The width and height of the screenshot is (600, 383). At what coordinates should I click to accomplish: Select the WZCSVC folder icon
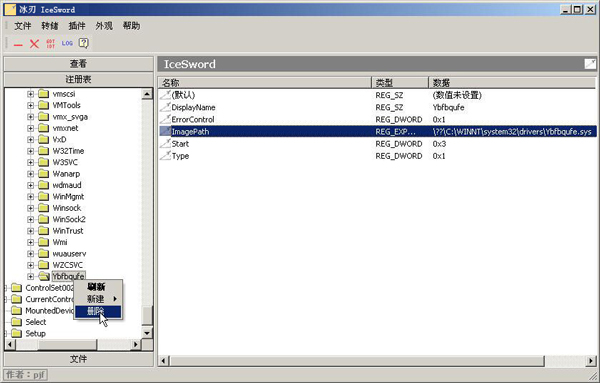coord(44,265)
